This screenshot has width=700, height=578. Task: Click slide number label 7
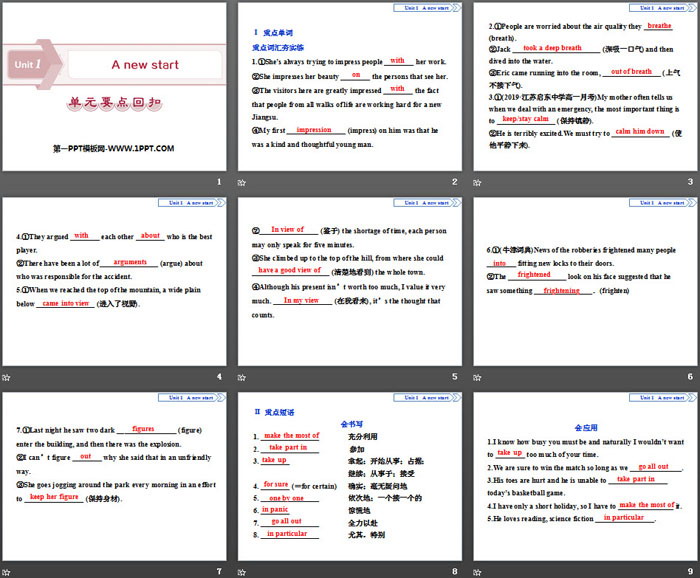219,571
